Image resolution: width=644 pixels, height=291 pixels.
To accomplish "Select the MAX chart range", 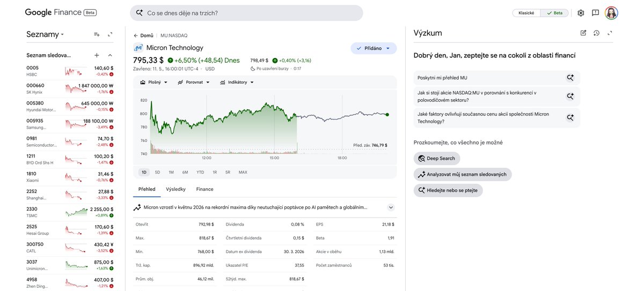I will point(243,172).
